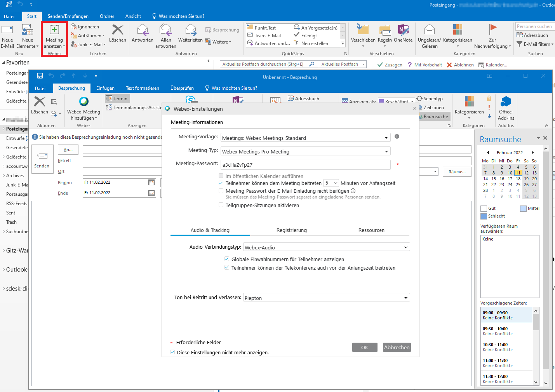Open minutes before start dropdown showing 5
555x392 pixels.
point(331,183)
